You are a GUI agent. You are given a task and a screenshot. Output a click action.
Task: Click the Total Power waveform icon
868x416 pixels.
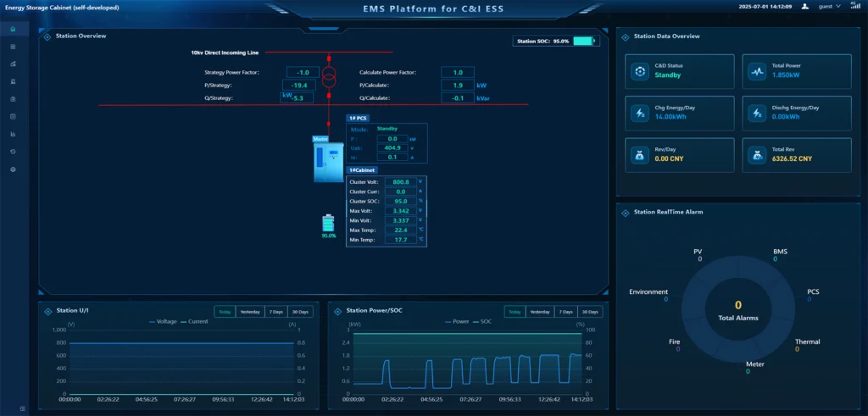757,71
